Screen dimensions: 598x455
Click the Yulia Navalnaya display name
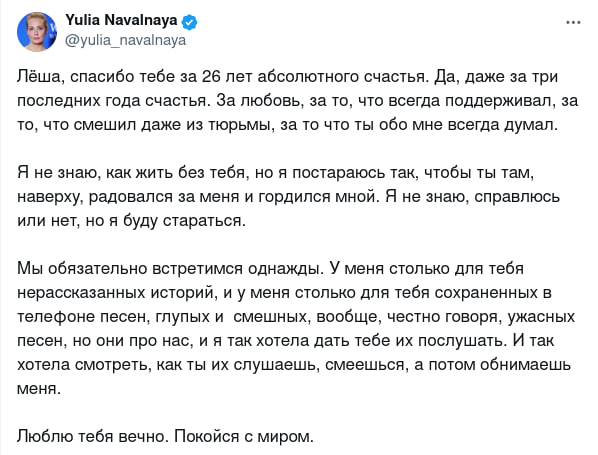(121, 20)
